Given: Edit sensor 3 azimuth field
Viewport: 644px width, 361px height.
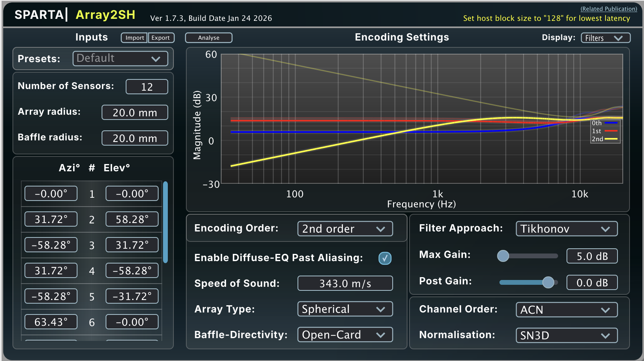Looking at the screenshot, I should click(51, 245).
